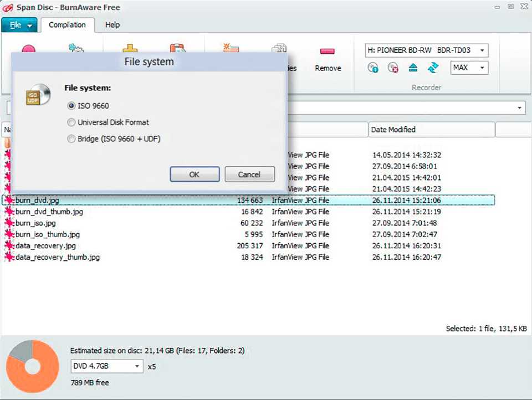The width and height of the screenshot is (532, 400).
Task: Click the Remove red minus icon
Action: click(x=328, y=51)
